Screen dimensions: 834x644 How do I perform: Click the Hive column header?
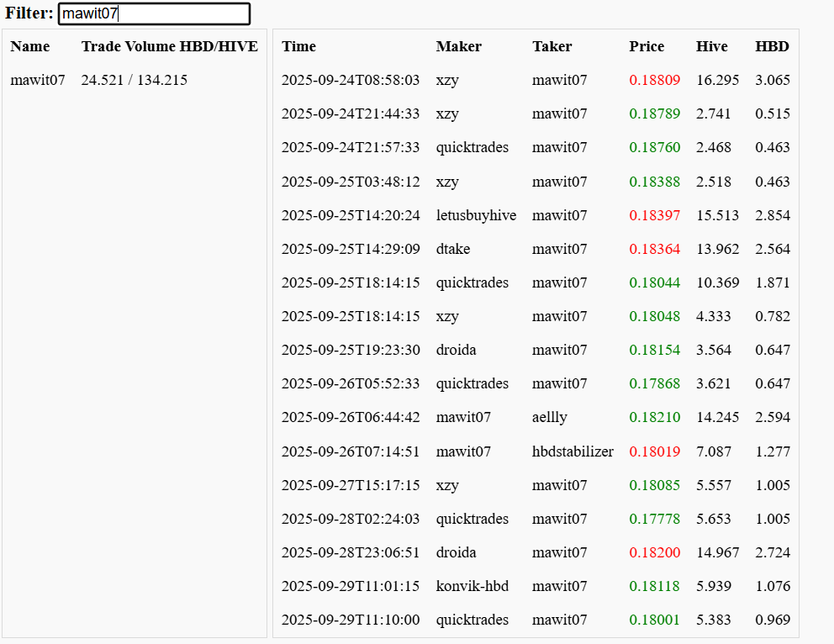[x=711, y=46]
